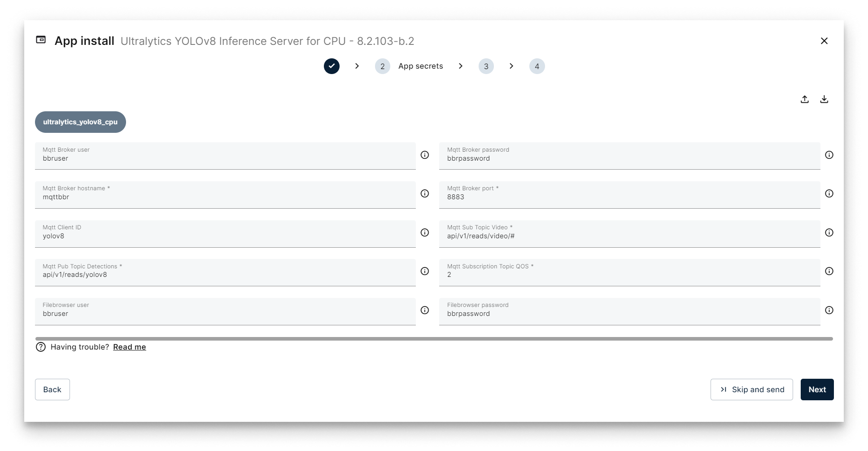
Task: Show info for Mqtt Broker port
Action: 829,193
